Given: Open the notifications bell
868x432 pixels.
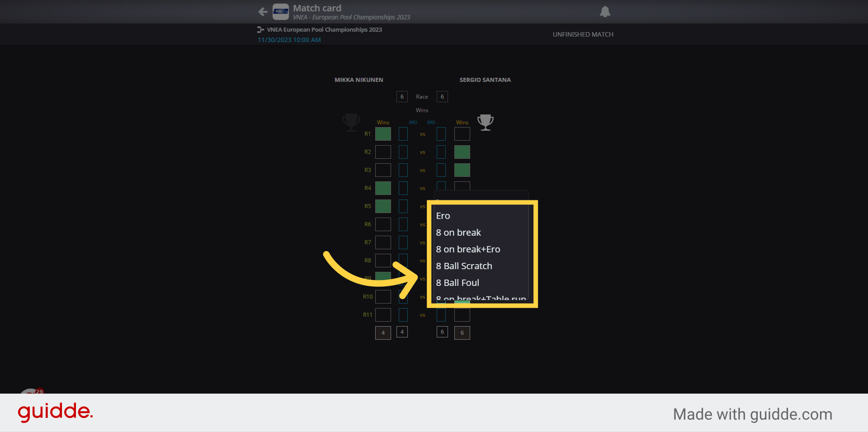Looking at the screenshot, I should coord(605,12).
